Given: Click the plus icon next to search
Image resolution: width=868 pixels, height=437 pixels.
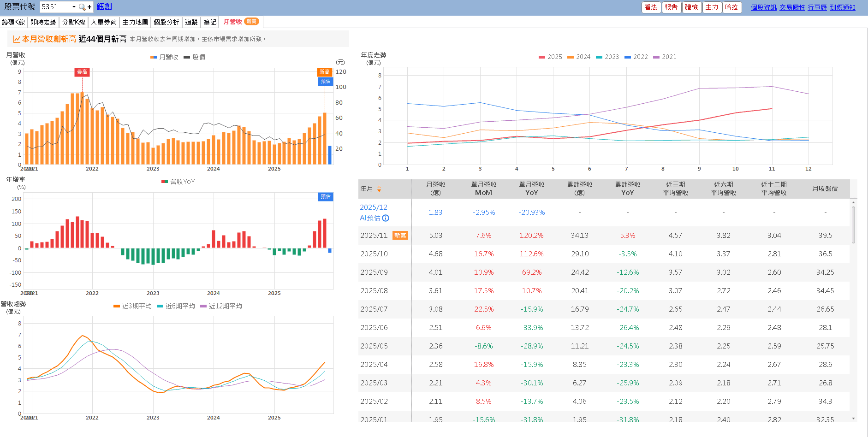Looking at the screenshot, I should 89,7.
